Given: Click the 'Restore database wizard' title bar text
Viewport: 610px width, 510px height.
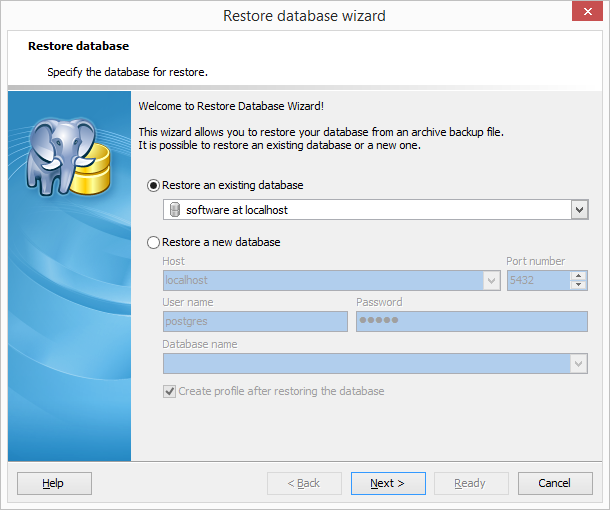Looking at the screenshot, I should (304, 16).
